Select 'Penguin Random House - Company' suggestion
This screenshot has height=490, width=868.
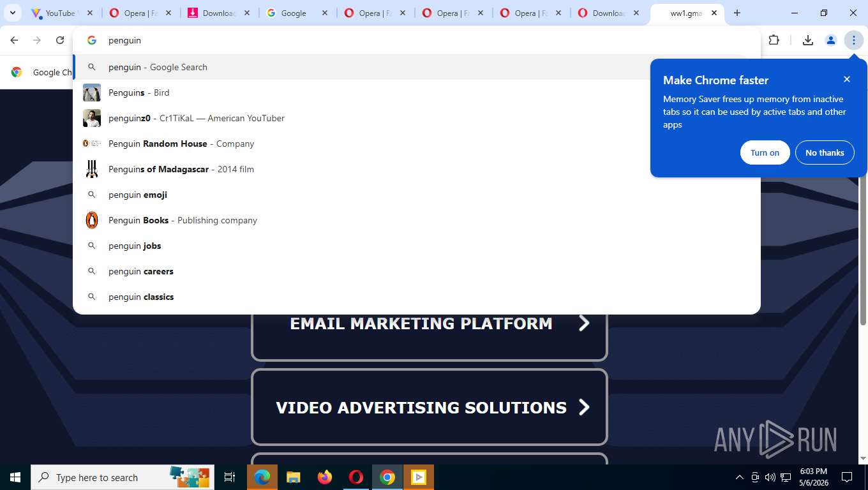pyautogui.click(x=417, y=144)
